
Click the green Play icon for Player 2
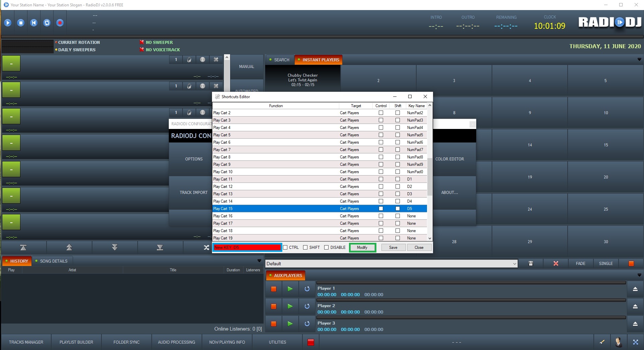pyautogui.click(x=290, y=306)
